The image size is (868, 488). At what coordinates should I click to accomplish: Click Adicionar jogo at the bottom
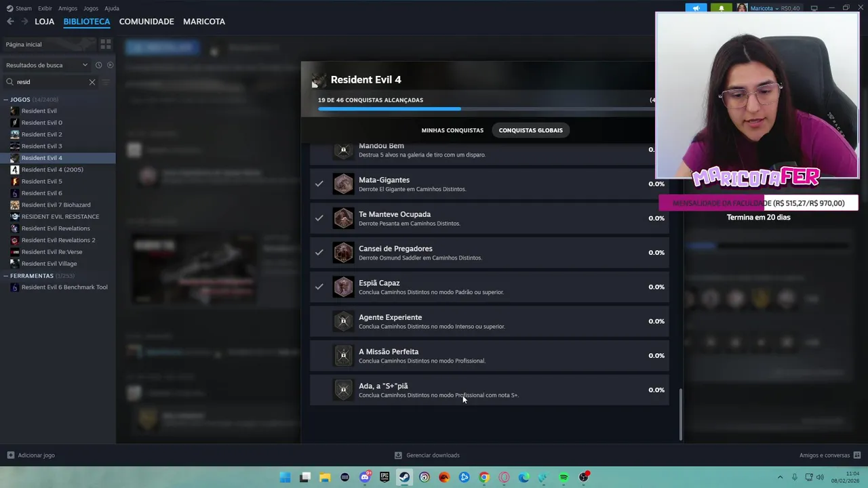click(x=31, y=455)
